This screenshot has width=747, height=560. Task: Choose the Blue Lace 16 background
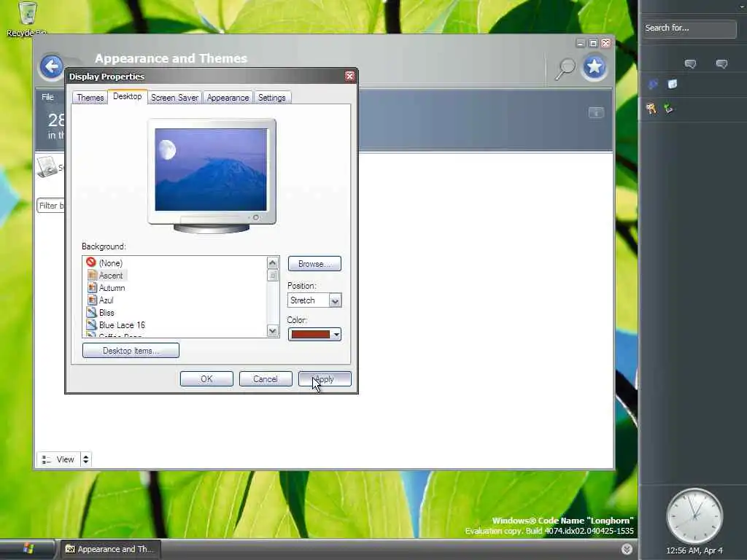[x=116, y=324]
